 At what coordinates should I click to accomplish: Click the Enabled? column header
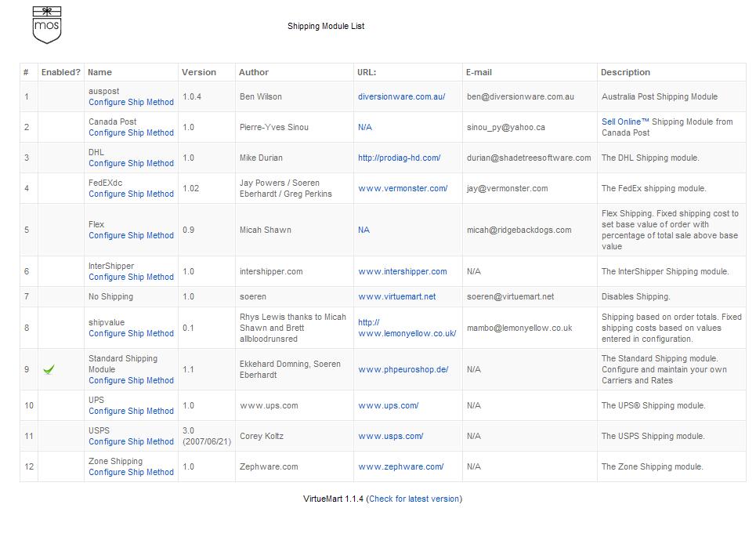point(61,73)
